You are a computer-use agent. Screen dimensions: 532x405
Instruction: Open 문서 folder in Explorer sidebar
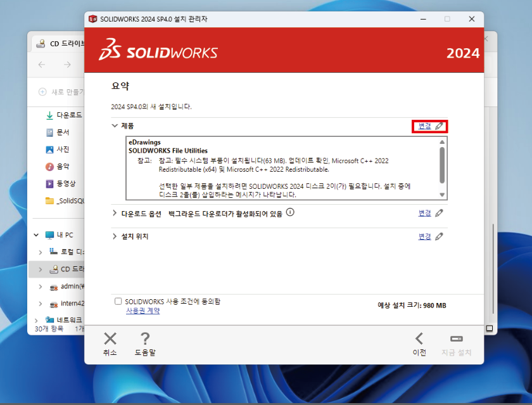pyautogui.click(x=58, y=132)
